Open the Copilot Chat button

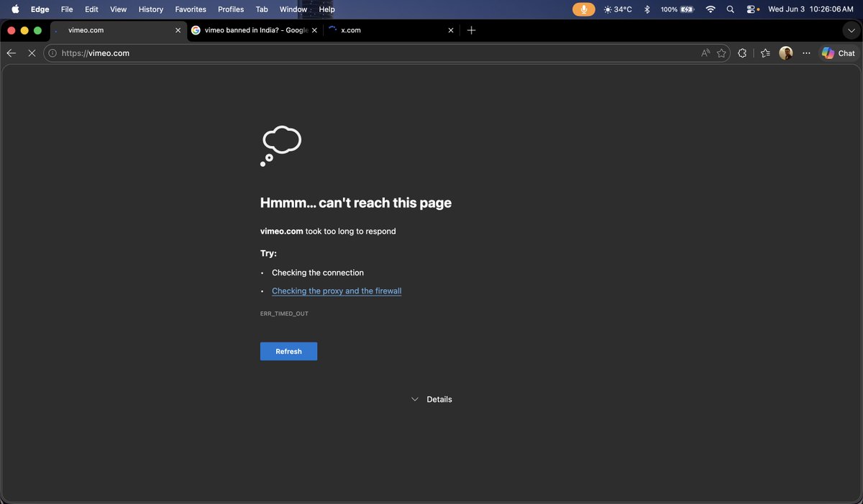pyautogui.click(x=839, y=53)
